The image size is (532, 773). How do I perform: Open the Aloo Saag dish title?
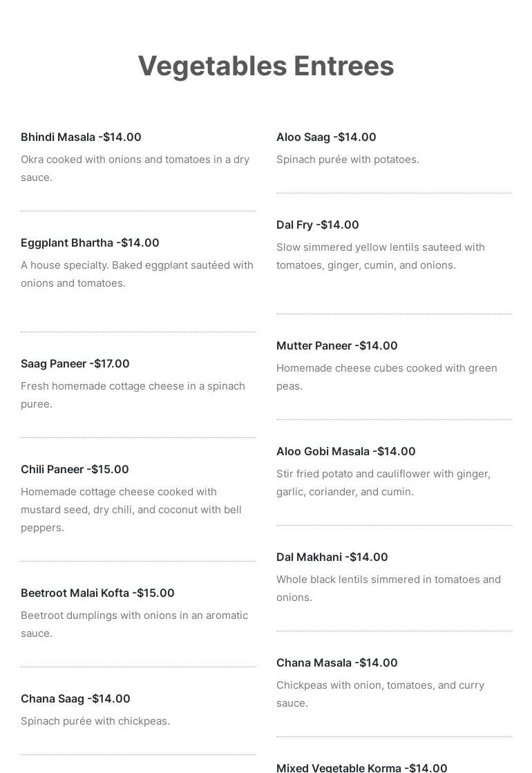click(326, 137)
